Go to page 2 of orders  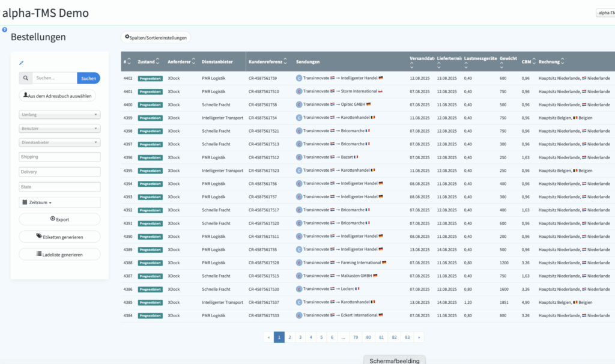(x=290, y=338)
